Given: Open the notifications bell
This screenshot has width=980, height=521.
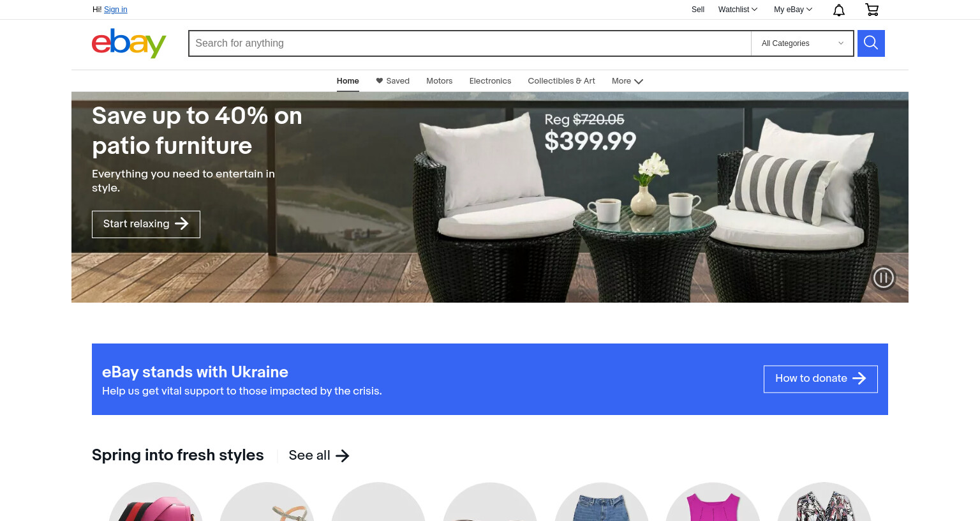Looking at the screenshot, I should 839,10.
